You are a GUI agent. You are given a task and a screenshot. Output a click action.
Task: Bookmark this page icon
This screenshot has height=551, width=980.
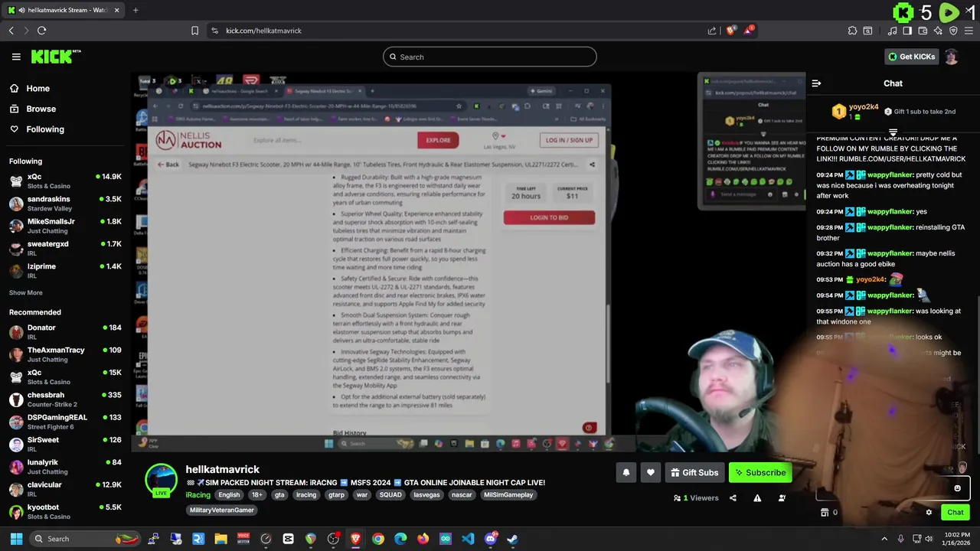(194, 31)
